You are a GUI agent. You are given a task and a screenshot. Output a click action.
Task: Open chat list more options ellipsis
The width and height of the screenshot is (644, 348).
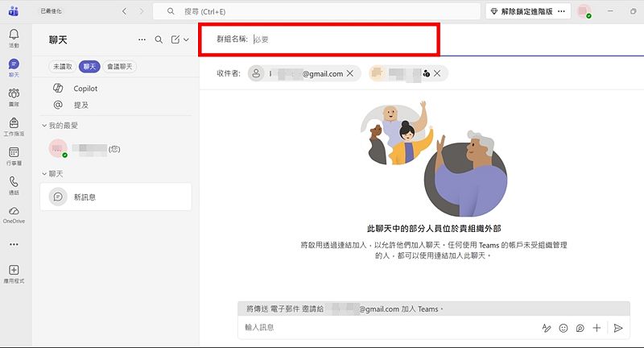click(142, 39)
